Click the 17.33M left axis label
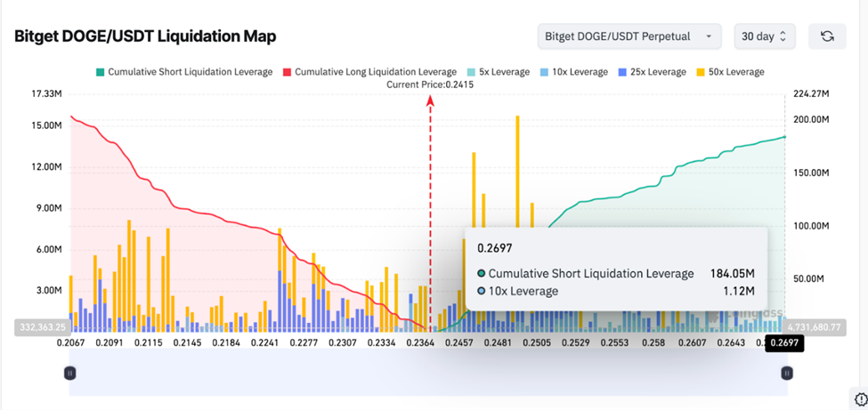 pos(46,94)
